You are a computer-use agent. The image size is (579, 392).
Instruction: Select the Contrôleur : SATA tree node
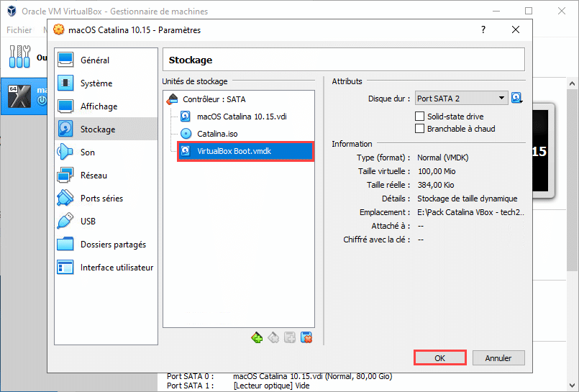(x=214, y=99)
